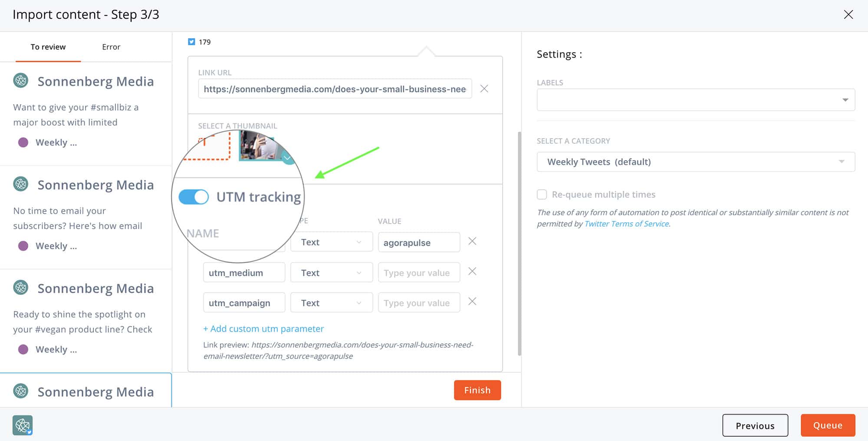Open type dropdown in agorapulse row

[332, 242]
